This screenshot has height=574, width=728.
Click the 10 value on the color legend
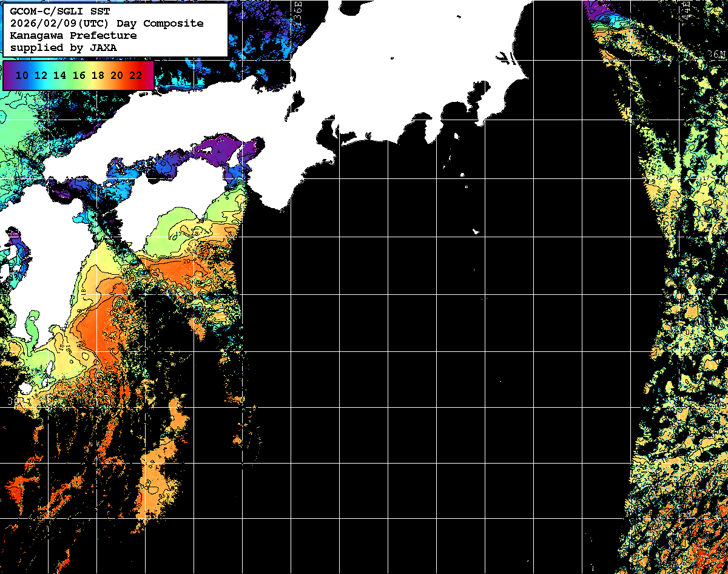coord(22,76)
